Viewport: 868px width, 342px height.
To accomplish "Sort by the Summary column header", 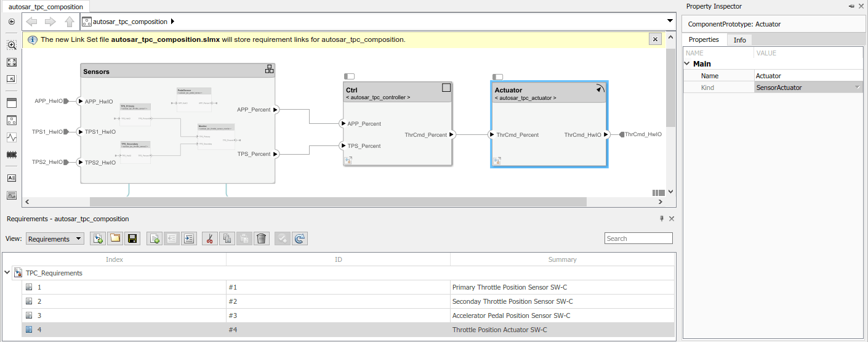I will click(562, 259).
